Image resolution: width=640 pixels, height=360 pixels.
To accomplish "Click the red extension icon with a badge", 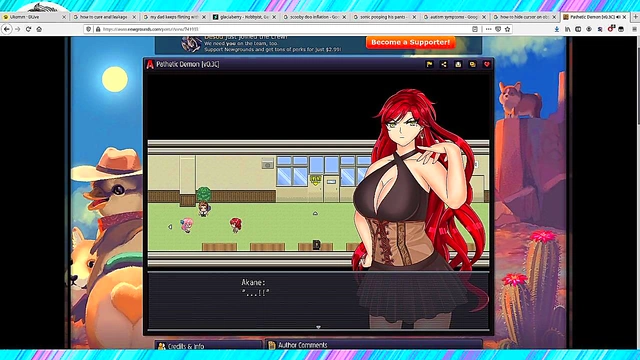I will click(611, 29).
